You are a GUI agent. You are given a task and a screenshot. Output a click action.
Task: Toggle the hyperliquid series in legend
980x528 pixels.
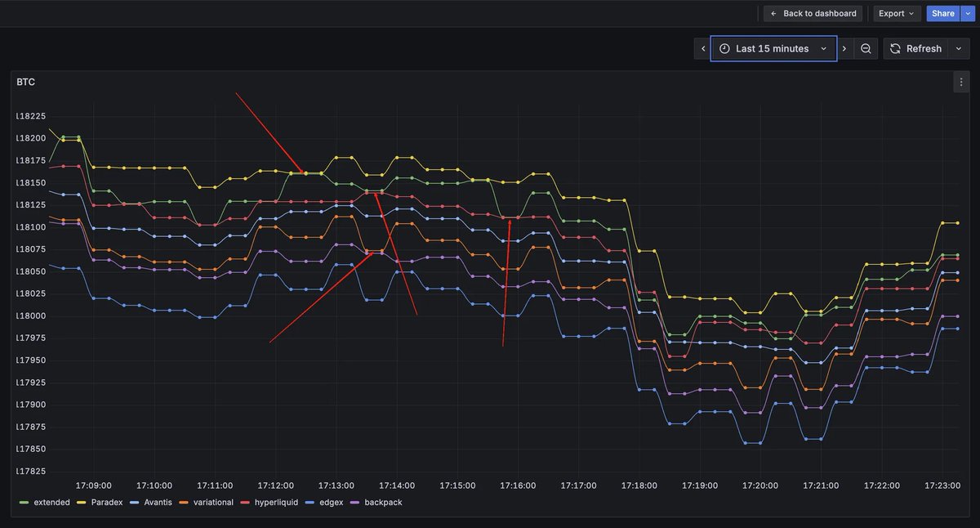click(x=278, y=503)
